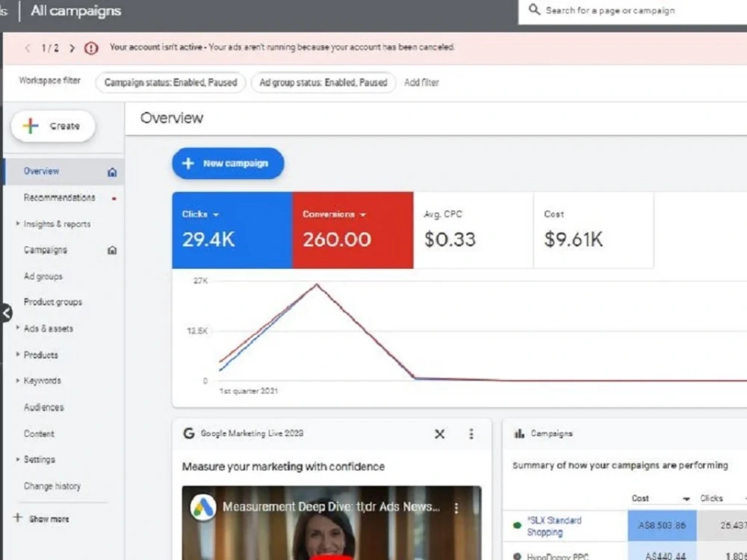
Task: Open Product groups in the sidebar
Action: (53, 302)
